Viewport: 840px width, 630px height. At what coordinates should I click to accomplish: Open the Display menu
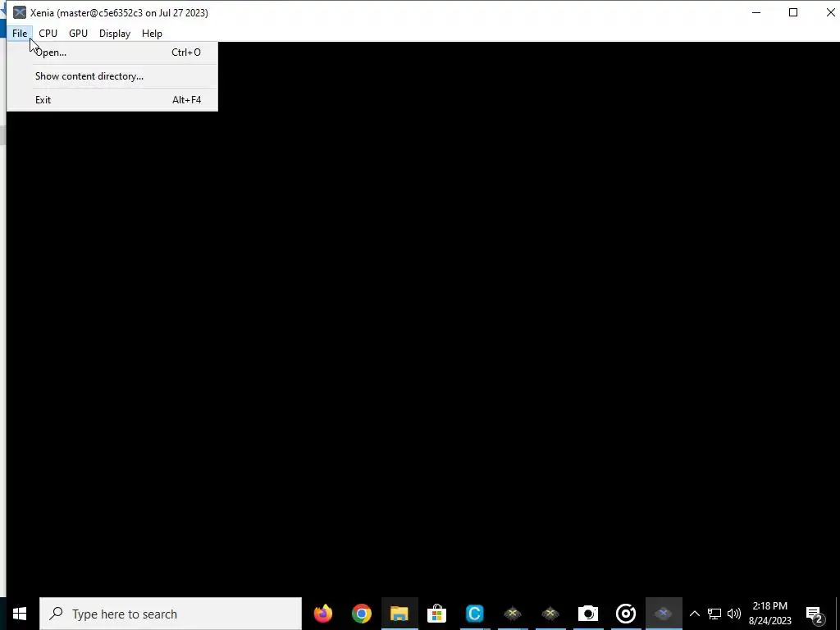[115, 33]
